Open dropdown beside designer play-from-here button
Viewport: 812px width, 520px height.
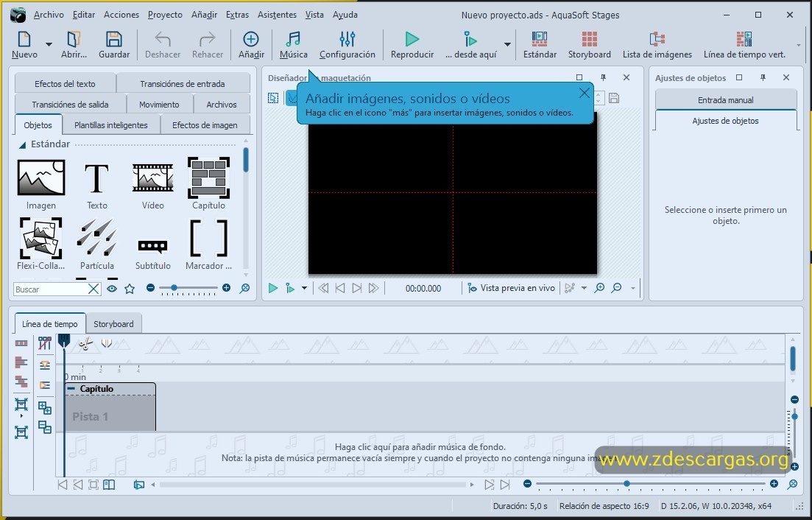305,288
